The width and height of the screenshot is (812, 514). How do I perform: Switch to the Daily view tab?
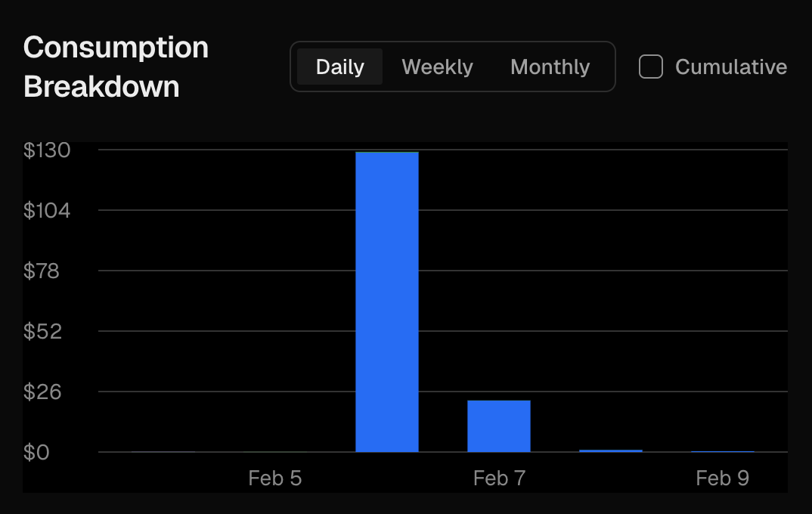pos(339,67)
